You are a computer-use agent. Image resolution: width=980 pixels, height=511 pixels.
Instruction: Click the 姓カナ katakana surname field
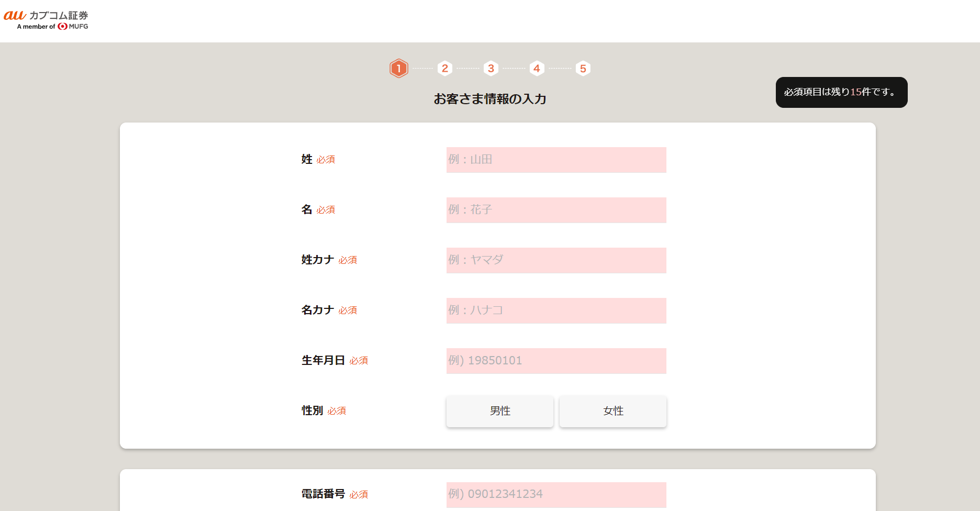(556, 260)
